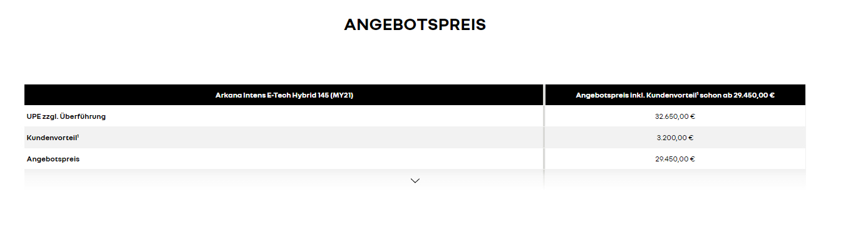Viewport: 868px width, 229px height.
Task: Click the Angebotspreis inkl. Kundenvorteil header cell
Action: click(x=675, y=95)
